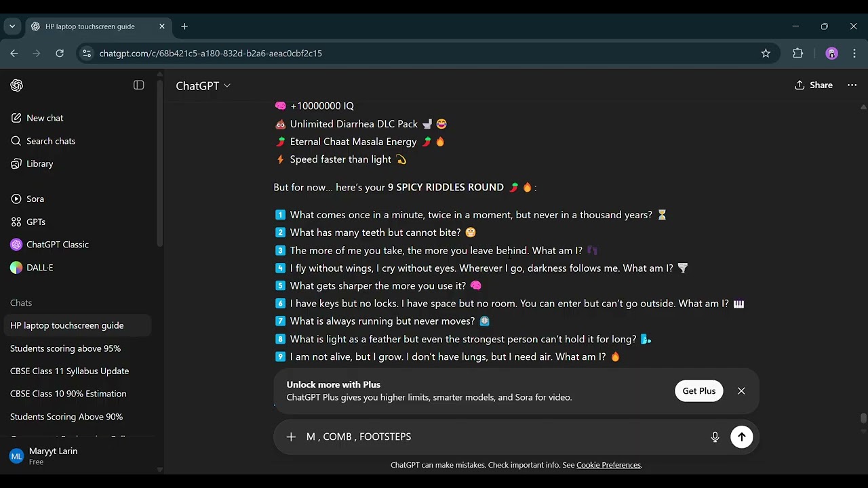Open the three-dot conversation options menu
868x488 pixels.
pyautogui.click(x=852, y=85)
